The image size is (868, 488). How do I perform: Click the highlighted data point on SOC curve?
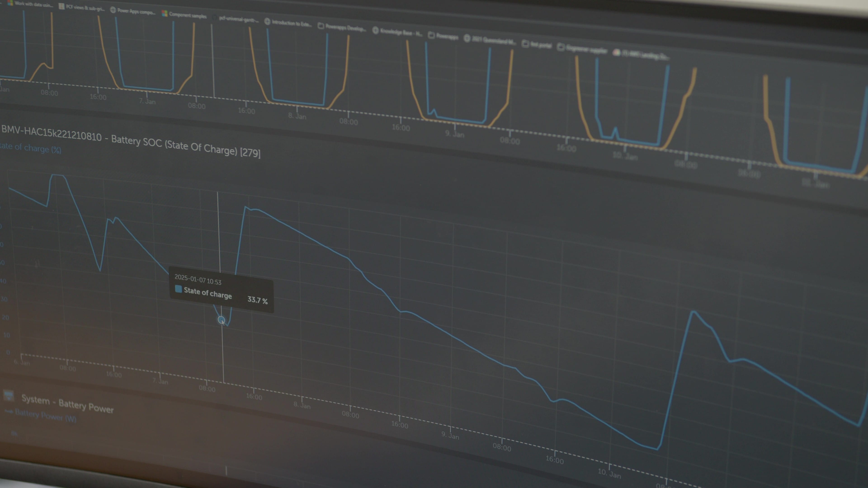tap(221, 320)
